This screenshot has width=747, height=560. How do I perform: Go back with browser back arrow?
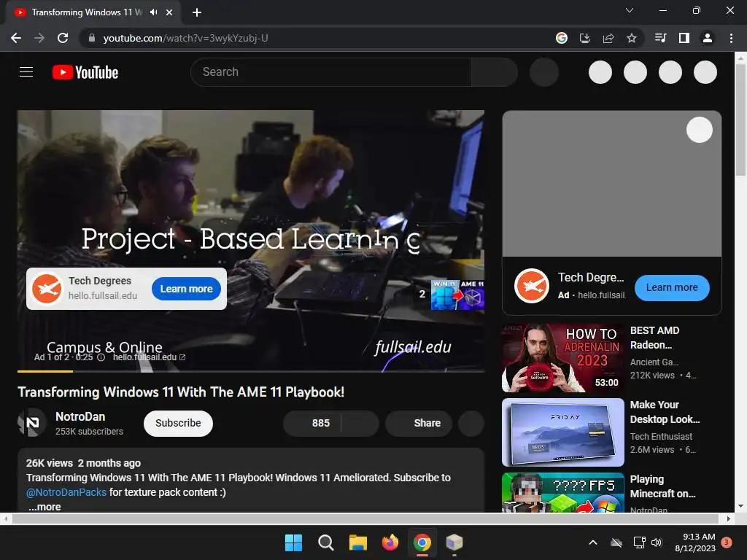(16, 38)
